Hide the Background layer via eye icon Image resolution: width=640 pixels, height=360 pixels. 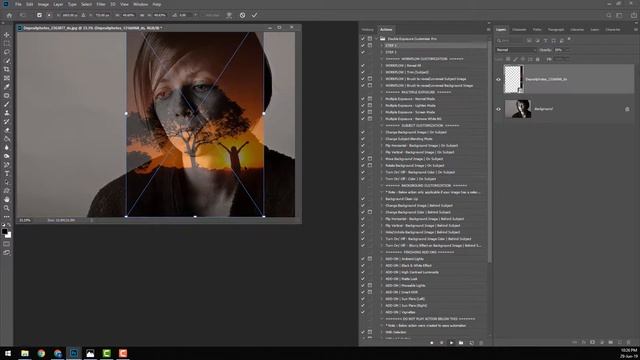tap(498, 109)
